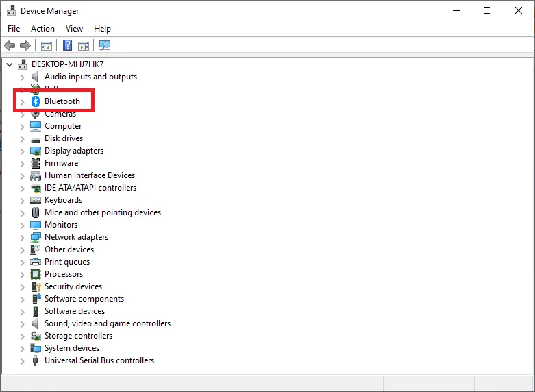Select Sound, video and game controllers

click(108, 323)
